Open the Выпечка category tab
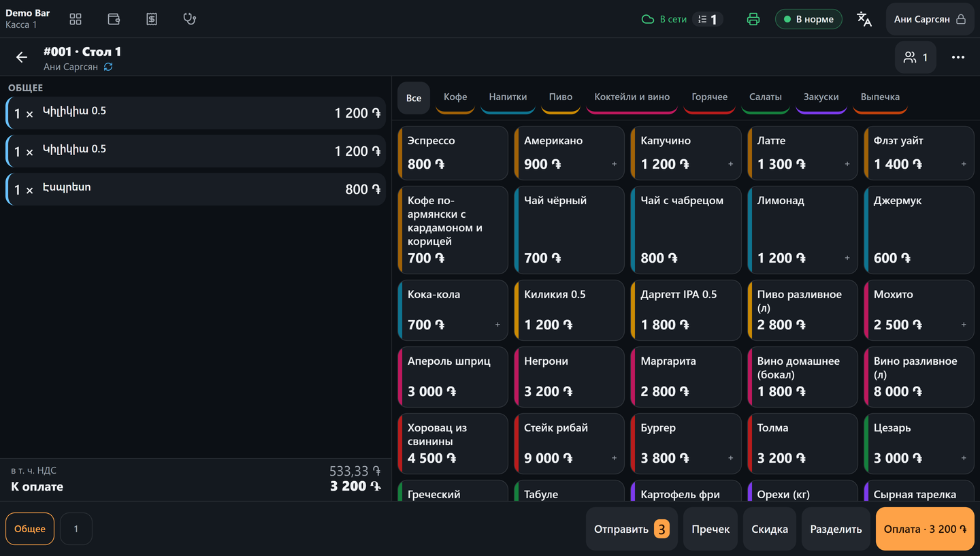Screen dimensions: 980x556 (x=880, y=98)
